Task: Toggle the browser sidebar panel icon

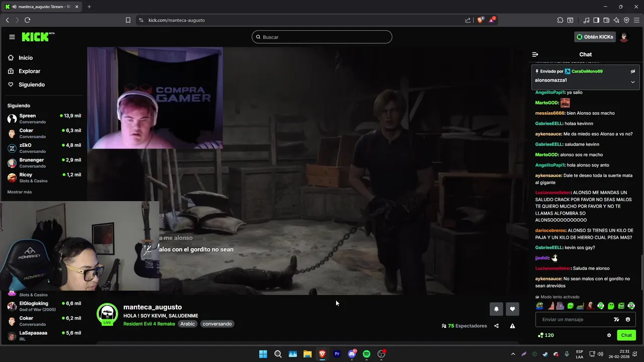Action: coord(596,20)
